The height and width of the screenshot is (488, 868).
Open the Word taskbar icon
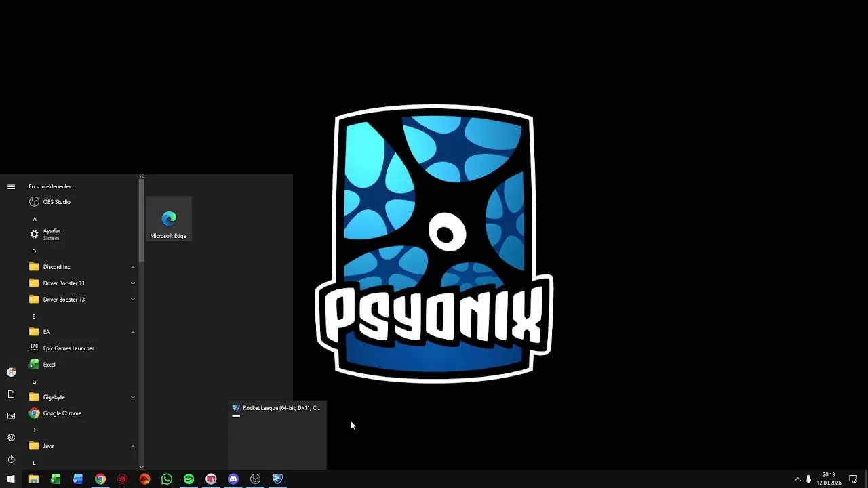pyautogui.click(x=78, y=479)
